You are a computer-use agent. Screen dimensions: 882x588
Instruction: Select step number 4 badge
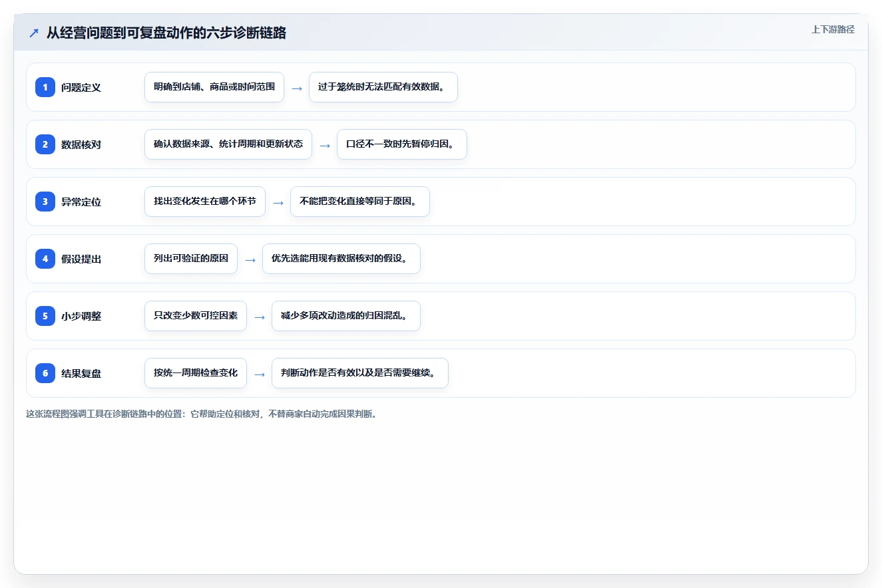coord(45,259)
